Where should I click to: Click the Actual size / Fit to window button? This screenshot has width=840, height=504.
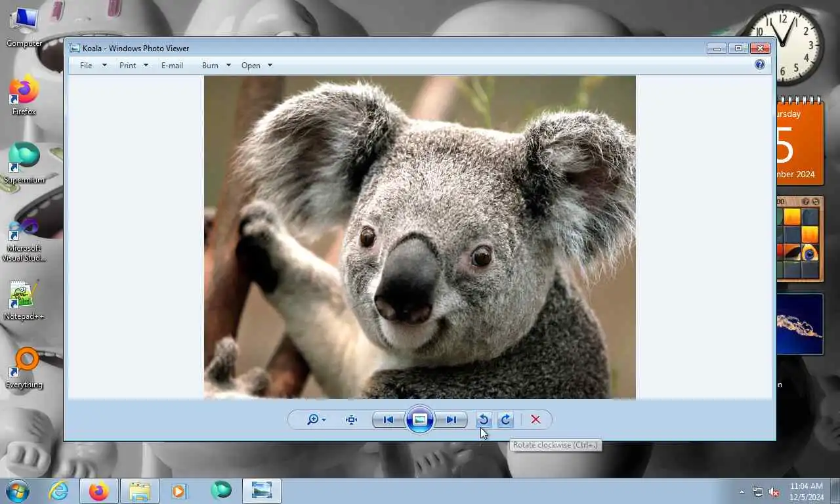click(x=352, y=420)
